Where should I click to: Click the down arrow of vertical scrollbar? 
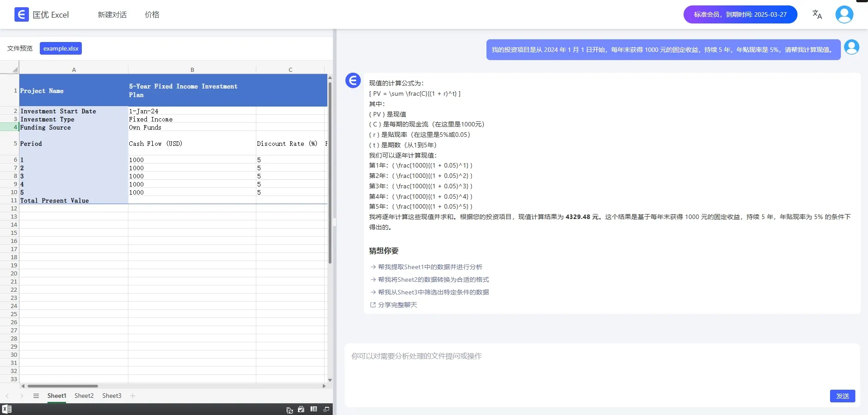(330, 380)
